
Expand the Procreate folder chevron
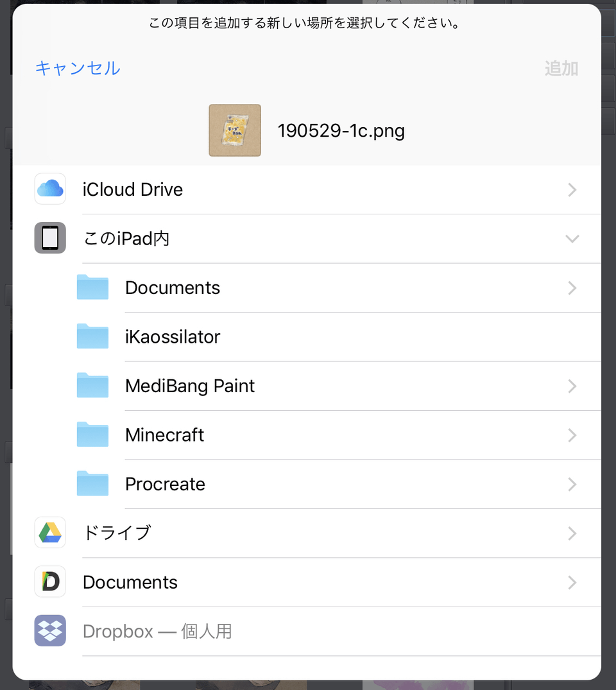pos(572,484)
